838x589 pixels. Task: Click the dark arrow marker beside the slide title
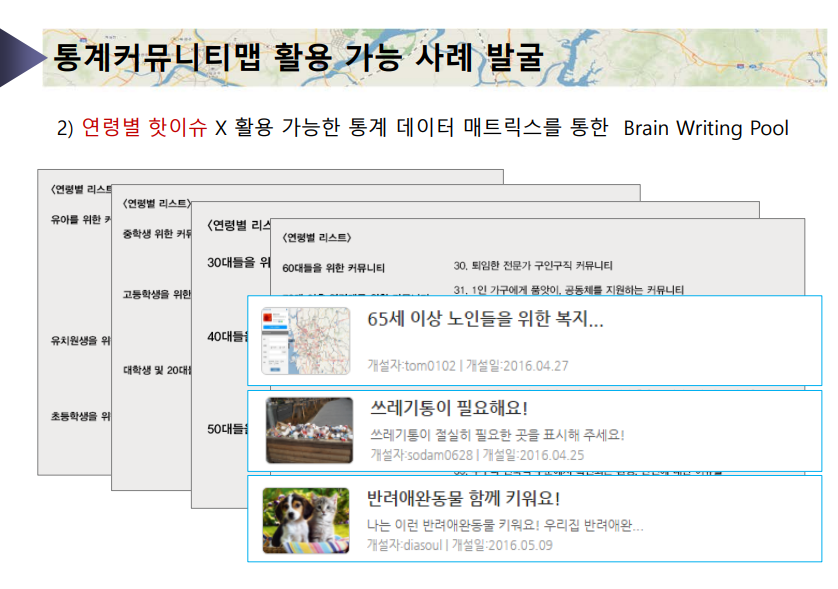[x=17, y=58]
